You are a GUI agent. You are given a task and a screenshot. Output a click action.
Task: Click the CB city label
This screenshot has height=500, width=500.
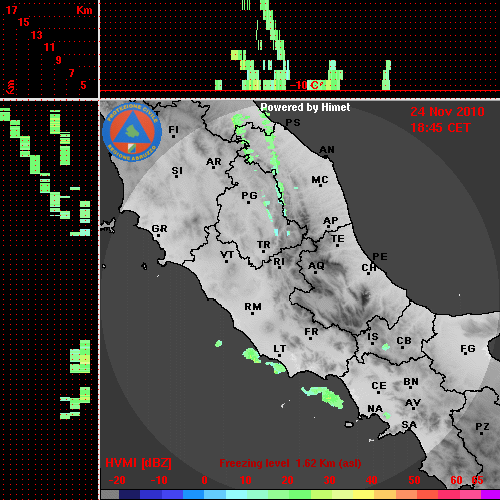coord(404,341)
